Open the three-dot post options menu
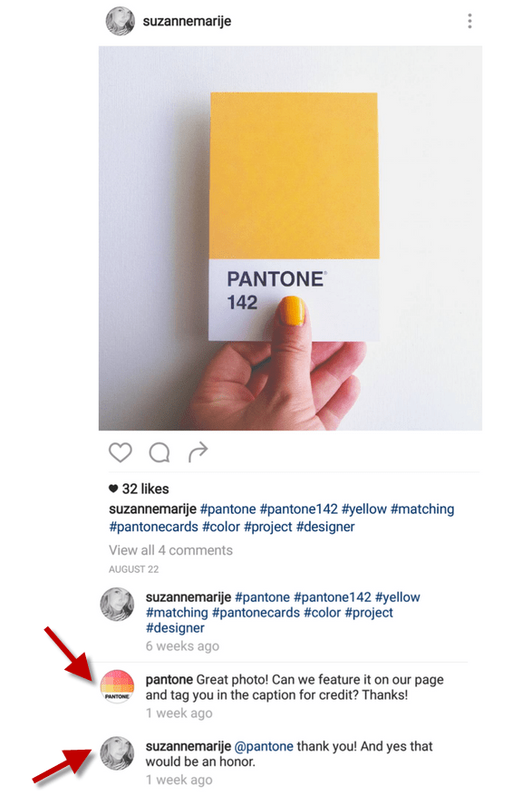 [469, 21]
